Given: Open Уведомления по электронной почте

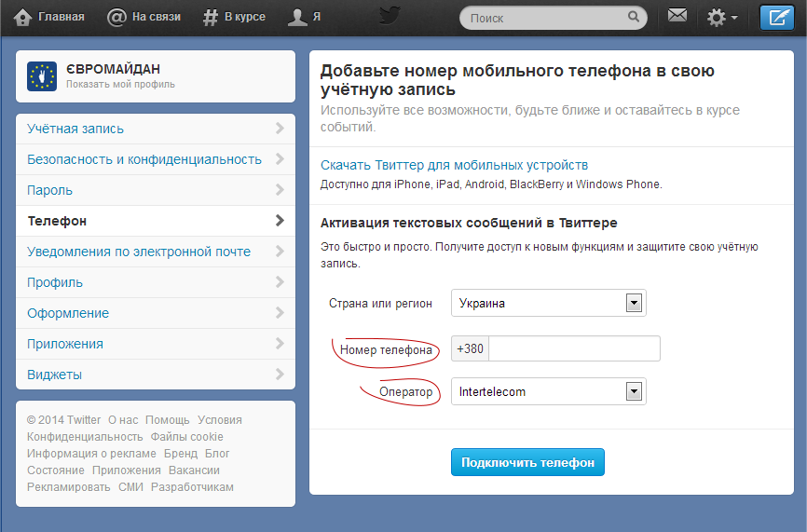Looking at the screenshot, I should (156, 252).
